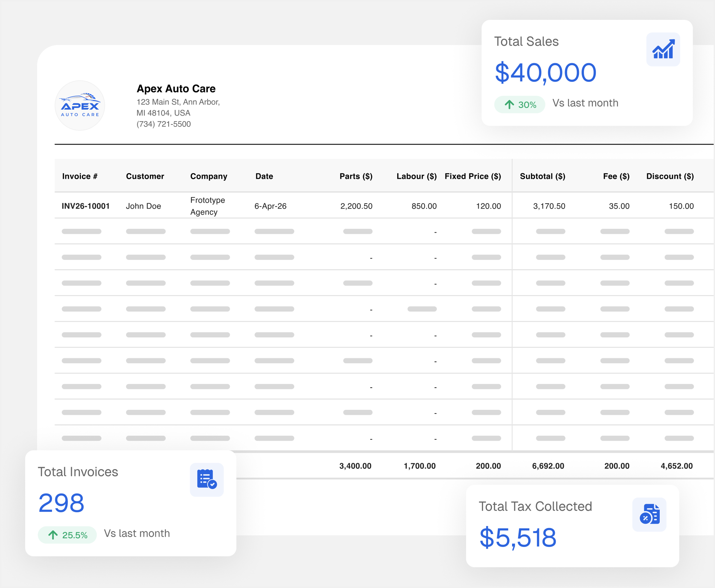
Task: Click the 200.00 fixed price total
Action: (488, 466)
